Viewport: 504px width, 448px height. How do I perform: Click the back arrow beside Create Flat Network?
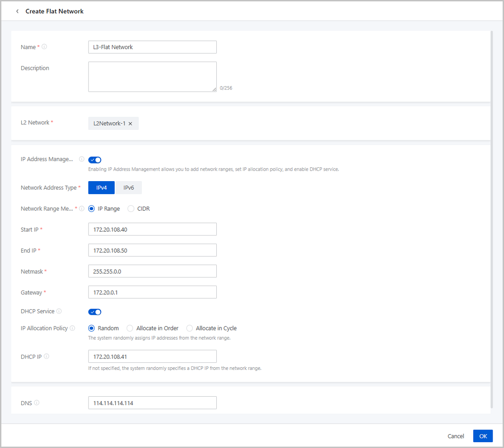[17, 11]
